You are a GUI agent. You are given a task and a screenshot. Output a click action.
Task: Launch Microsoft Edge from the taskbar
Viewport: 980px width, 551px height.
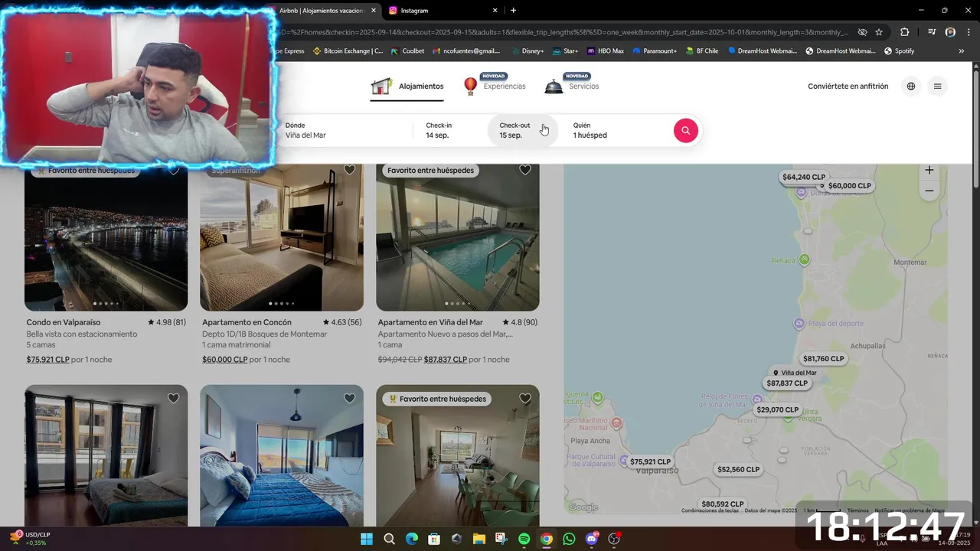(x=412, y=539)
